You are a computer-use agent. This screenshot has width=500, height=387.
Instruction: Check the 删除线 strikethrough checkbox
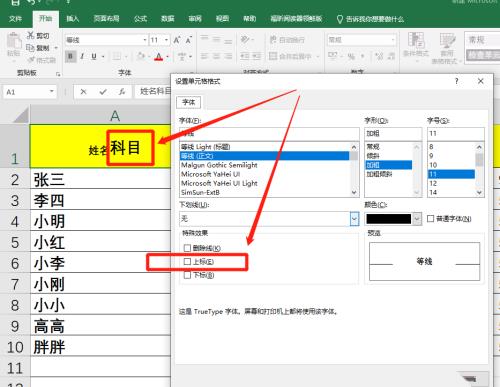pyautogui.click(x=187, y=248)
